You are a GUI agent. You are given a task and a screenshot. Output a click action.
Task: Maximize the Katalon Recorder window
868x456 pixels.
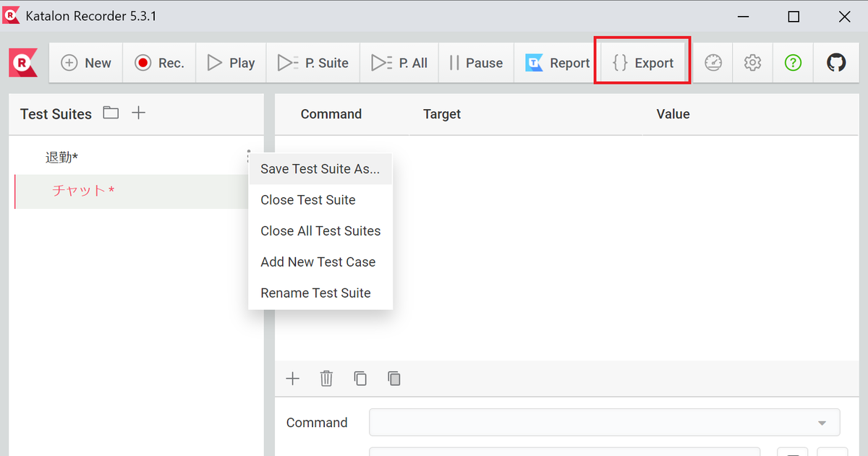(x=793, y=16)
